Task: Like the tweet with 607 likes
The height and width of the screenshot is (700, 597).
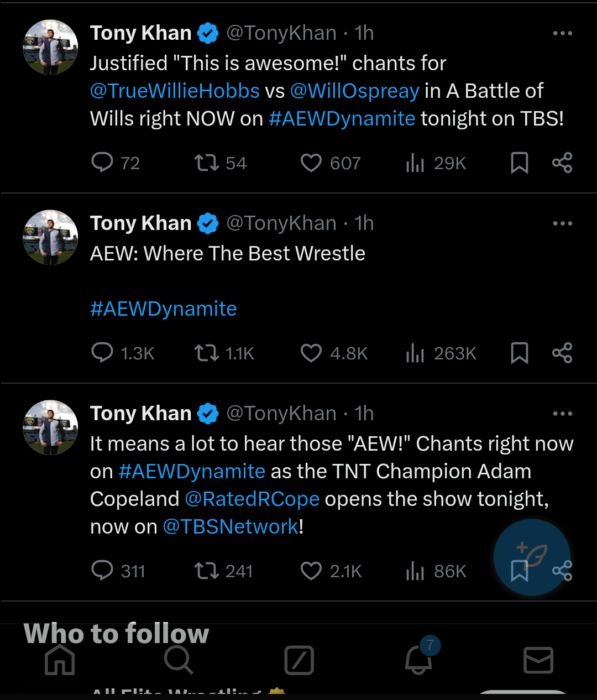Action: 311,163
